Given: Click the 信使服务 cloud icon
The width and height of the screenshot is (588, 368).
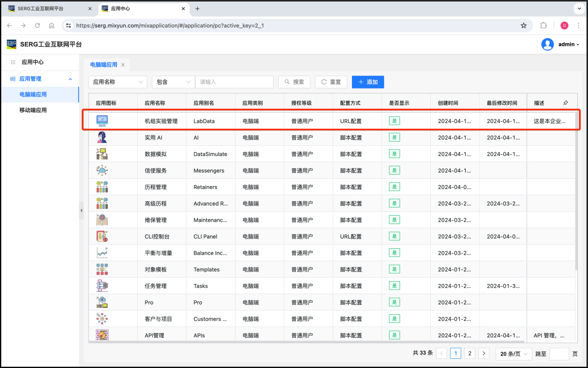Looking at the screenshot, I should [102, 170].
